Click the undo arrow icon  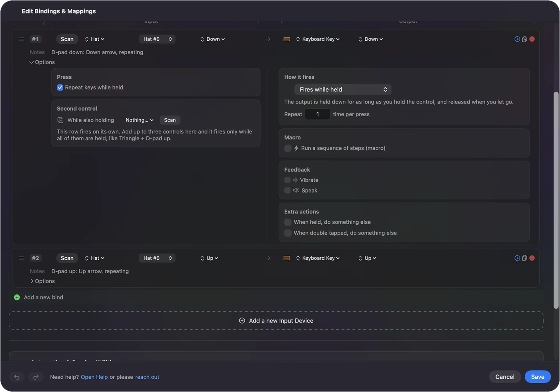pyautogui.click(x=17, y=377)
